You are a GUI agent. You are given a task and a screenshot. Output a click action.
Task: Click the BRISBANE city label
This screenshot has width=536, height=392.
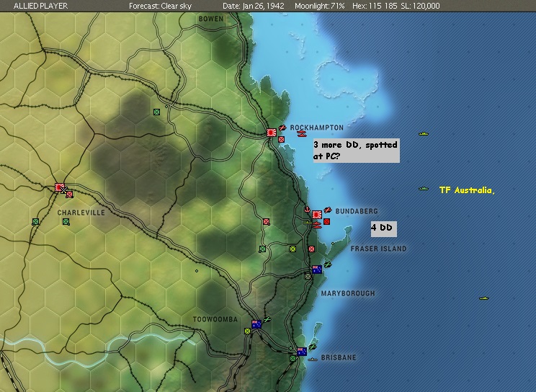(x=339, y=357)
